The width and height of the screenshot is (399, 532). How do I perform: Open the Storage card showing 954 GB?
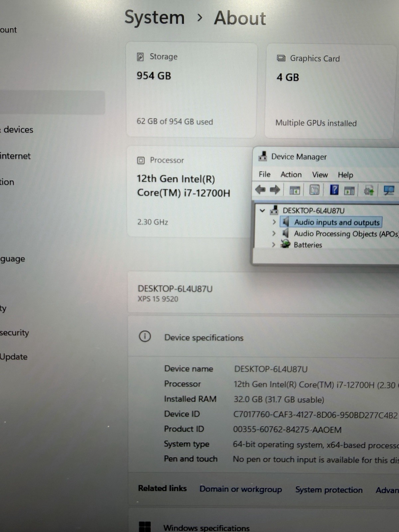pos(192,90)
